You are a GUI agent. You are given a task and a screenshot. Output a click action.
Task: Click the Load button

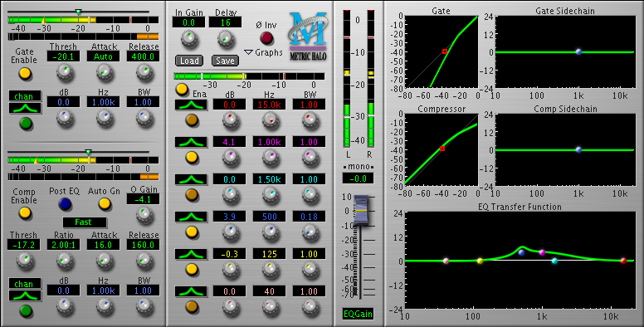coord(189,61)
